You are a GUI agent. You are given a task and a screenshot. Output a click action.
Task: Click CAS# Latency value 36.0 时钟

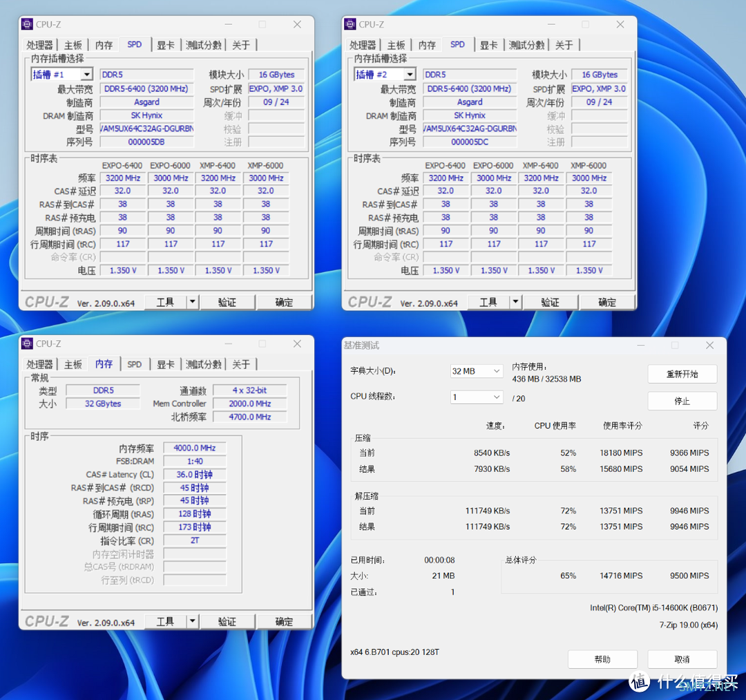(x=195, y=475)
